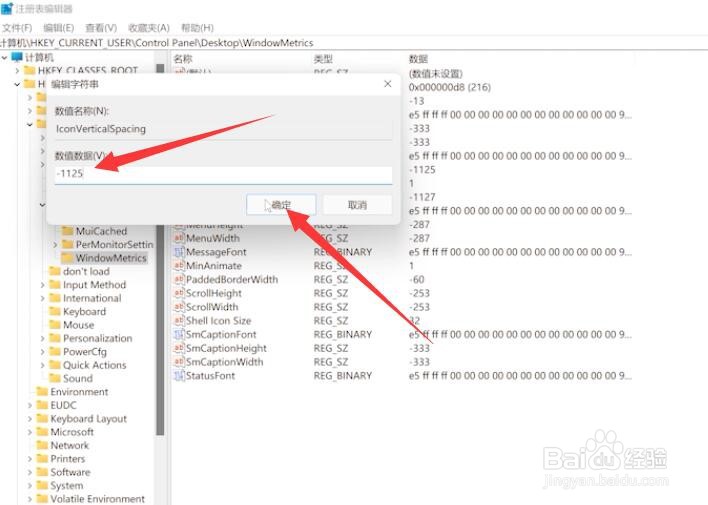Screen dimensions: 708x505
Task: Open the 帮助(H) menu
Action: 197,28
